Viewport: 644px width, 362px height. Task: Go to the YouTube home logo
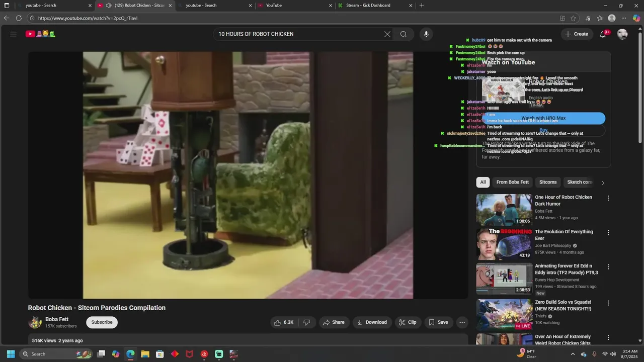click(40, 34)
